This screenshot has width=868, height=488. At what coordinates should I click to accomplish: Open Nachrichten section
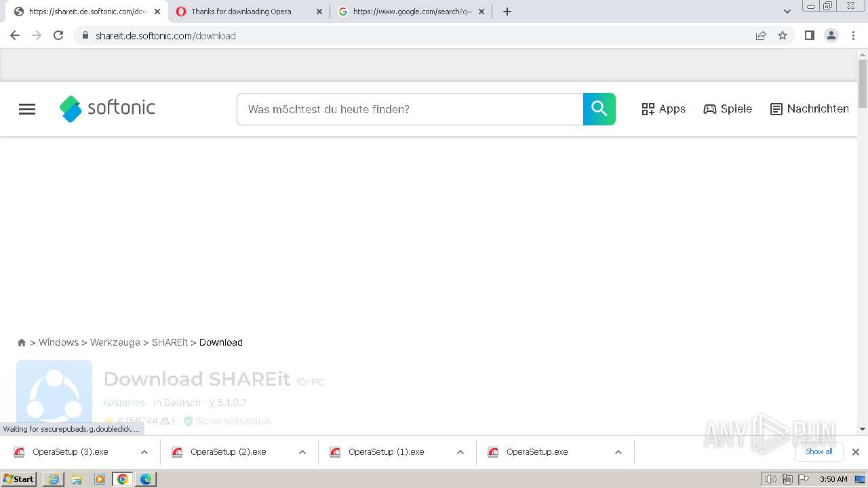coord(810,109)
